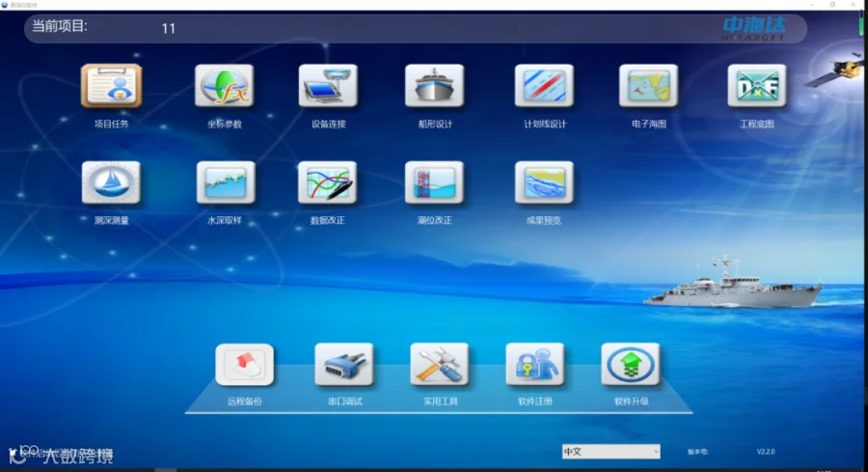The height and width of the screenshot is (472, 868).
Task: Open the 项目任务 project task icon
Action: click(111, 86)
